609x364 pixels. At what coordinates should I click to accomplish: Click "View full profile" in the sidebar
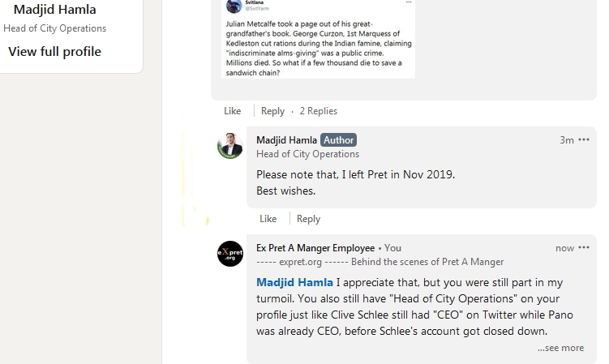(55, 52)
